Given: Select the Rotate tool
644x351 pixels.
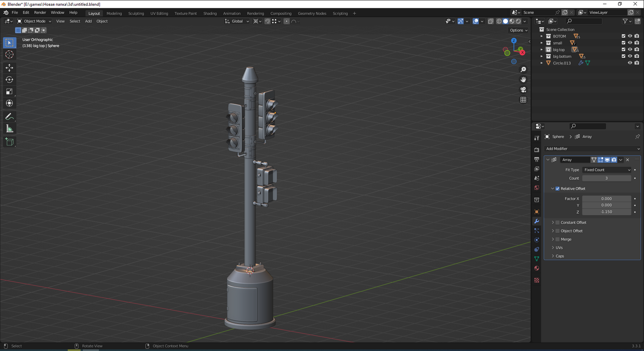Looking at the screenshot, I should [9, 80].
